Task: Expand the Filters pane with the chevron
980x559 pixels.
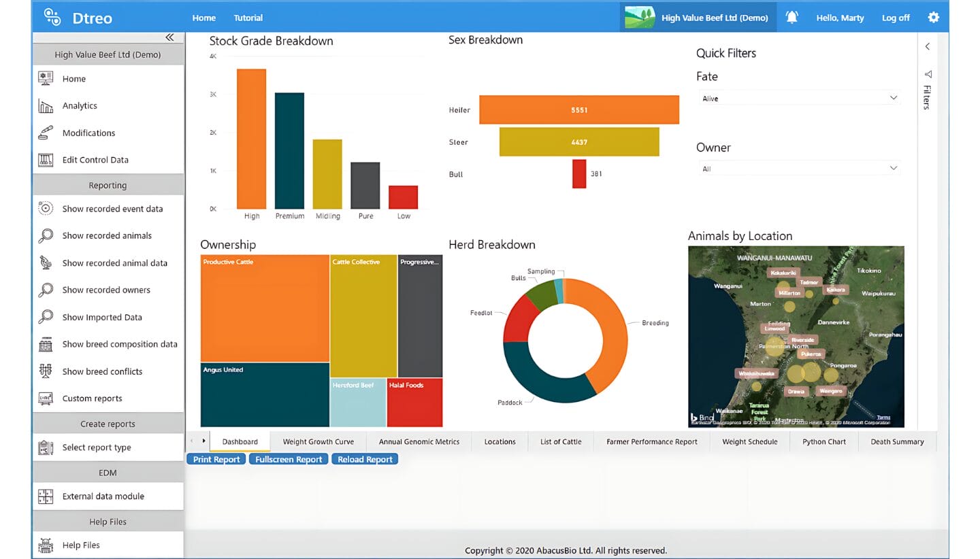Action: [x=927, y=46]
